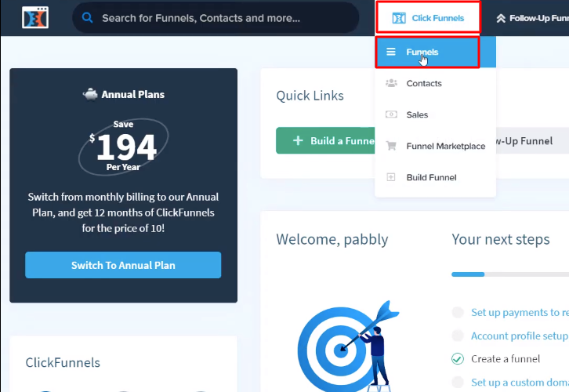
Task: Open Set up payments link
Action: click(x=520, y=312)
